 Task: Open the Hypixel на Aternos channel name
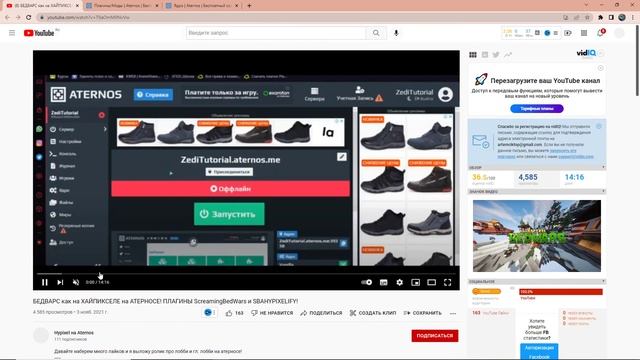click(x=74, y=333)
